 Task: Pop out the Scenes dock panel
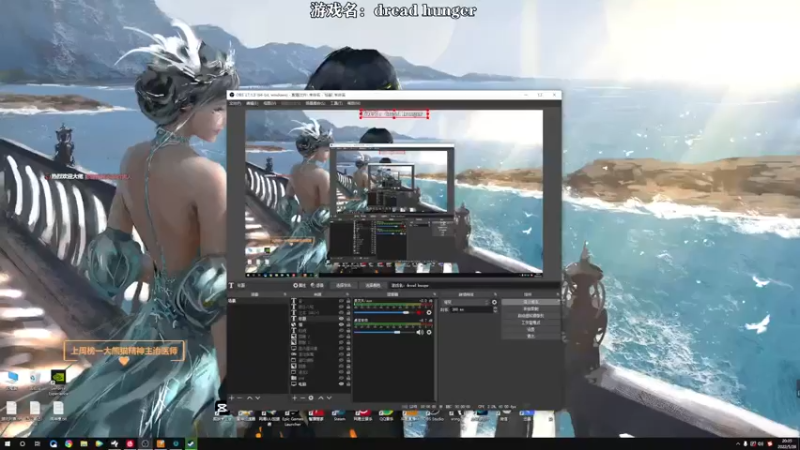pyautogui.click(x=285, y=294)
